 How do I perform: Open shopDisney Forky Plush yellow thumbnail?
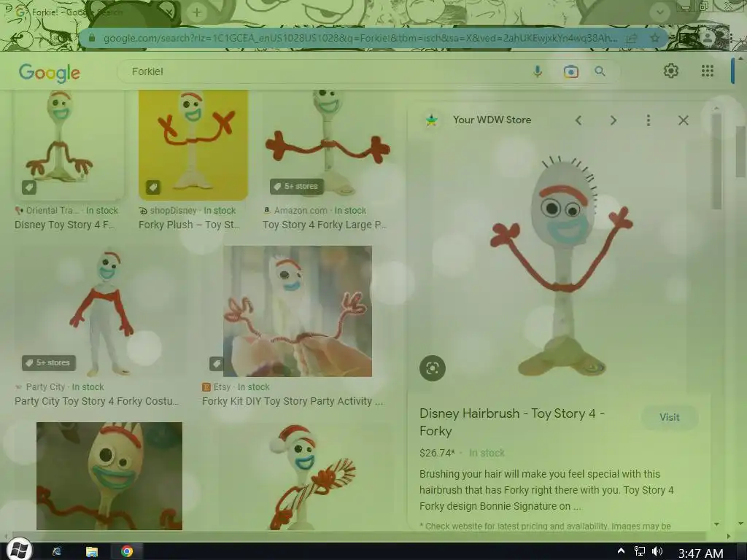193,145
